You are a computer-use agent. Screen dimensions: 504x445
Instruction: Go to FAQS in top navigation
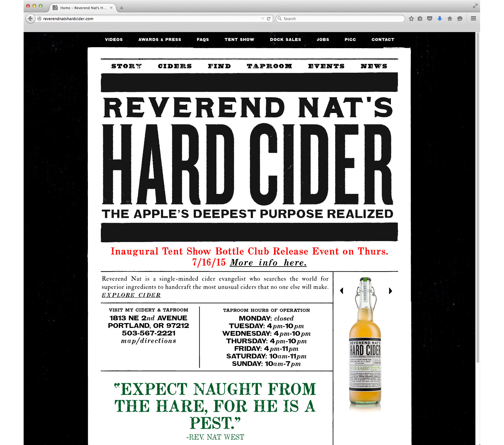pyautogui.click(x=203, y=40)
